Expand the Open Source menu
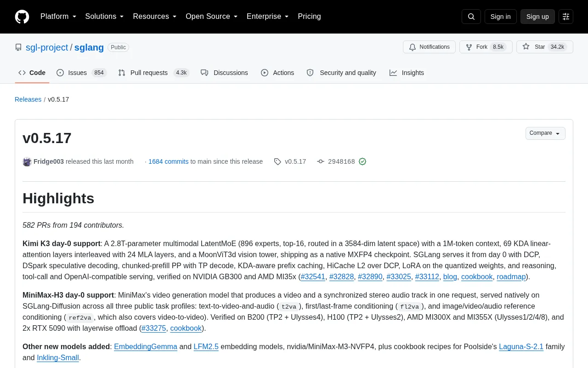Viewport: 588px width, 368px height. [x=211, y=17]
